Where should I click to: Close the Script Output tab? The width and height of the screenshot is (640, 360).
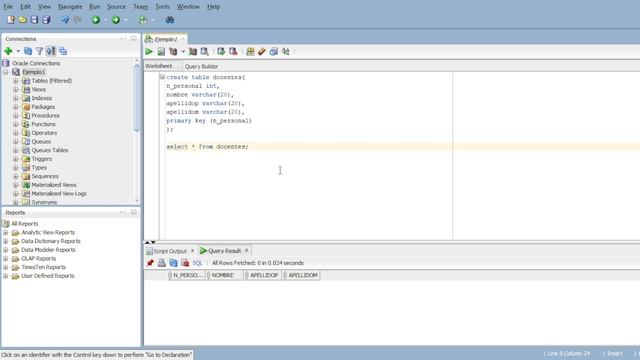point(192,251)
